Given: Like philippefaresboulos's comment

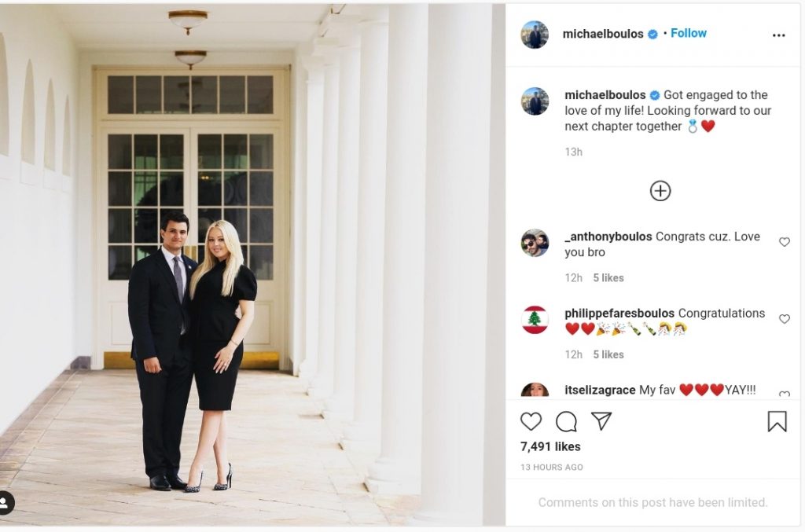Looking at the screenshot, I should pos(784,319).
